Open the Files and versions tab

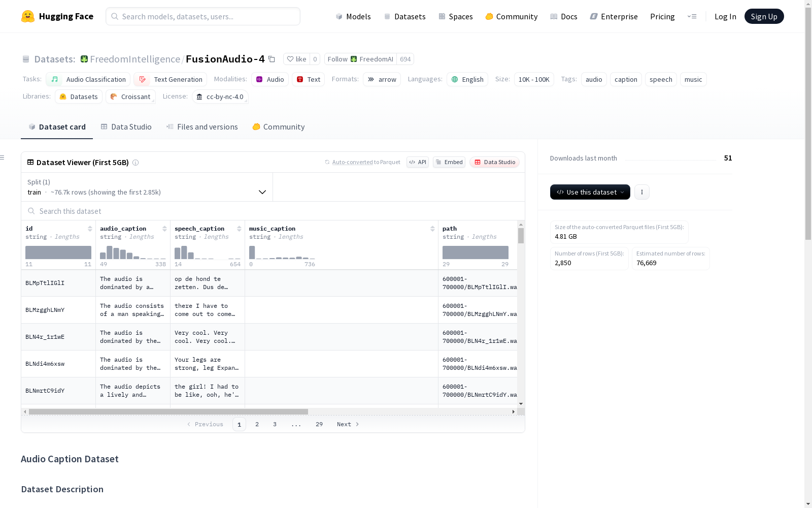(202, 127)
